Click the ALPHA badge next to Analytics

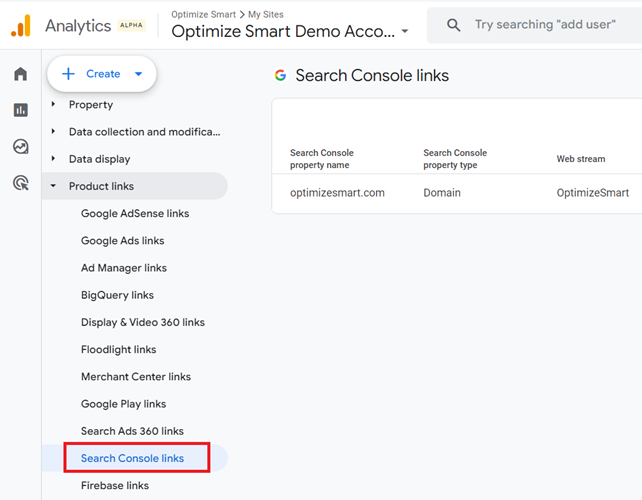pos(131,25)
